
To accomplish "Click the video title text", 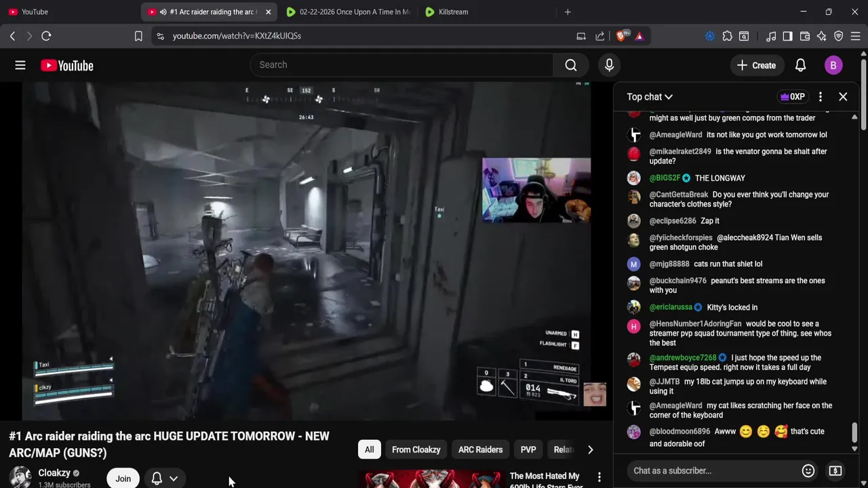I will click(170, 444).
